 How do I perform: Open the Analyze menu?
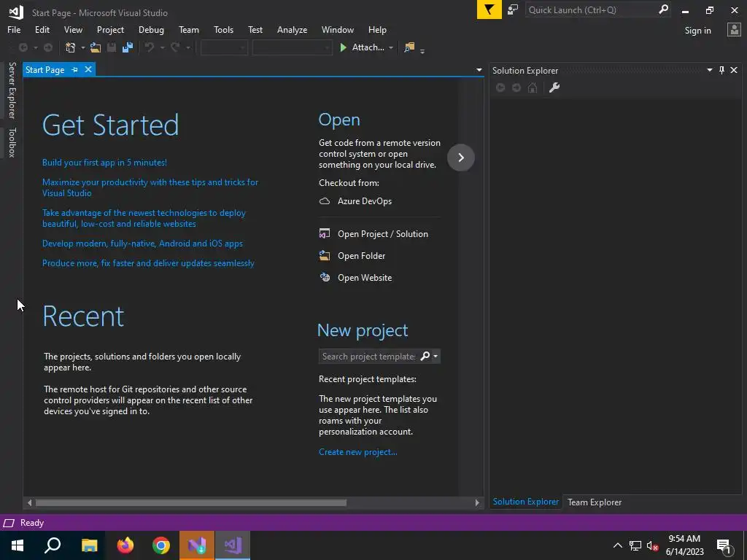coord(292,29)
